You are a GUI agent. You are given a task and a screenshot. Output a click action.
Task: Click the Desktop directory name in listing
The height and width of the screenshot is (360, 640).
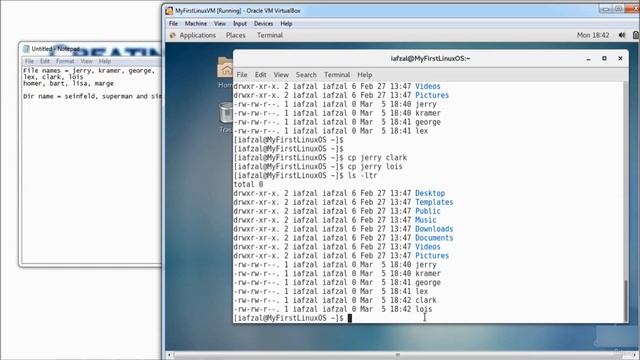430,193
